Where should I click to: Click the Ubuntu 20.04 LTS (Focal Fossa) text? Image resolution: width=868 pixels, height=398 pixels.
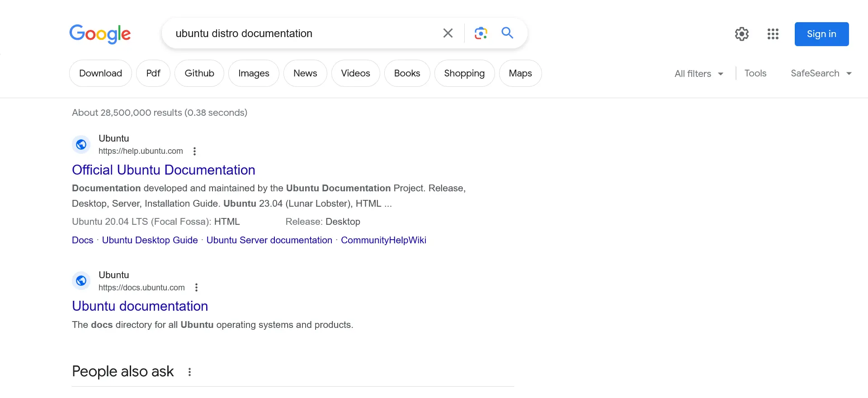coord(142,222)
